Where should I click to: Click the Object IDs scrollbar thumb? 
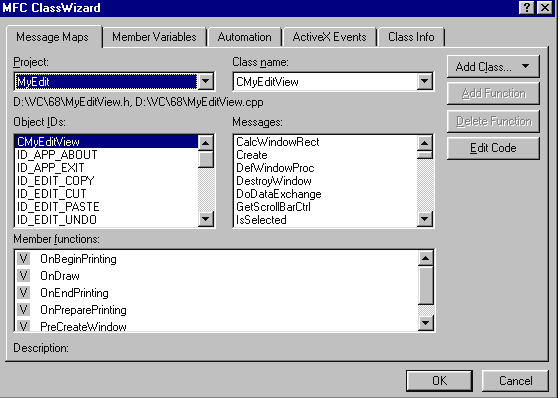pyautogui.click(x=206, y=159)
